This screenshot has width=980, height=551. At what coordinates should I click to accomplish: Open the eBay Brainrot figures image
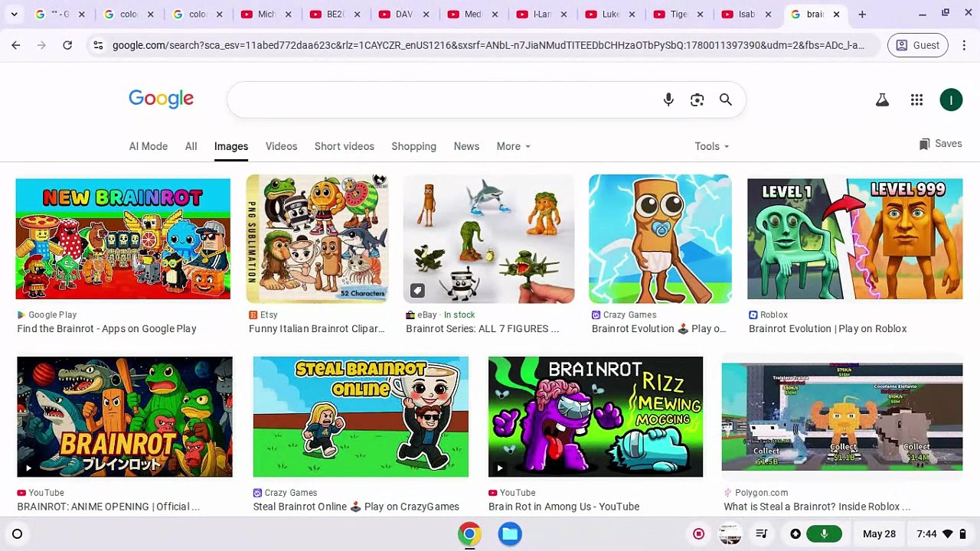(488, 239)
